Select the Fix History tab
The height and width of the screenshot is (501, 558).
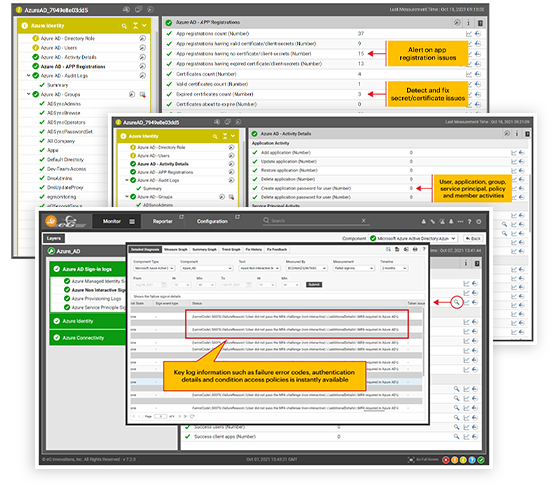pos(254,249)
